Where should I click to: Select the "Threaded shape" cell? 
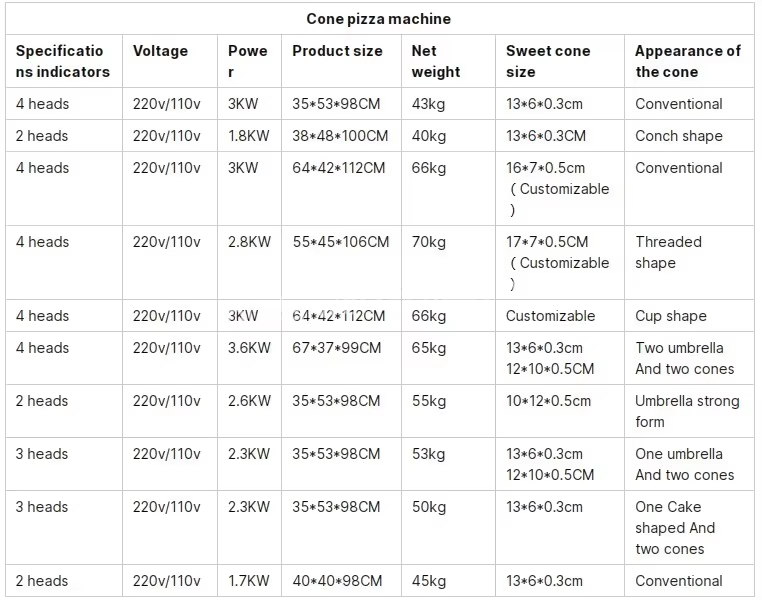[668, 252]
